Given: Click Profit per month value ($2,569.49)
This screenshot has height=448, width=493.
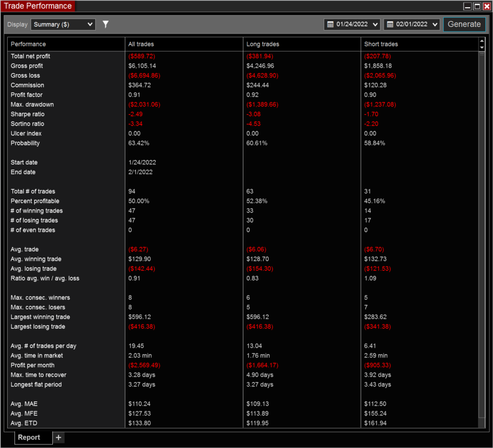Looking at the screenshot, I should (x=144, y=365).
